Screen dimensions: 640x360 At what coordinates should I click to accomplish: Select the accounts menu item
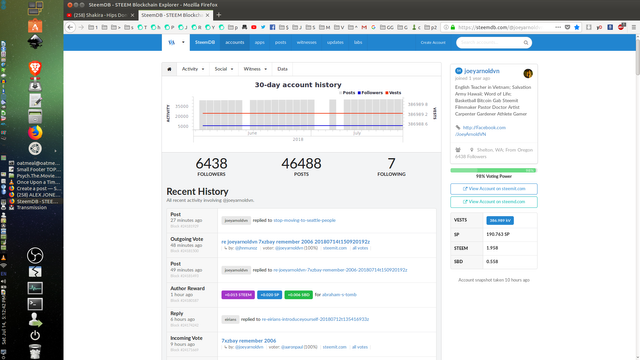point(235,42)
